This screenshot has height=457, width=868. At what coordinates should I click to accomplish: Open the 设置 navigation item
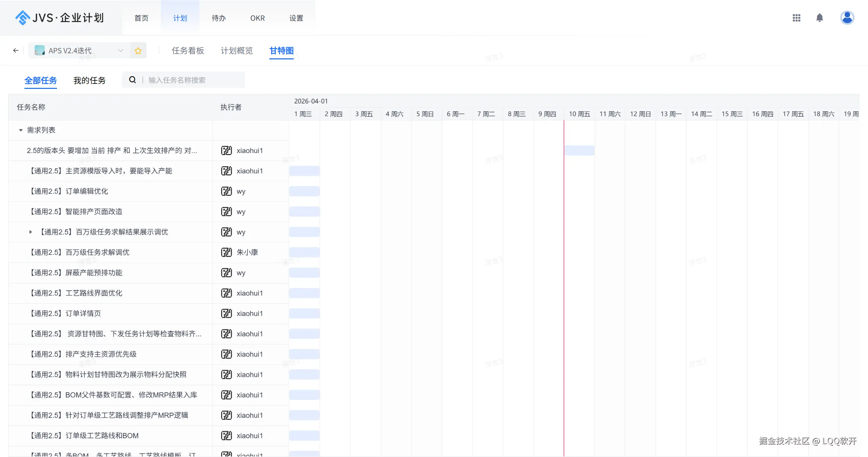click(296, 18)
